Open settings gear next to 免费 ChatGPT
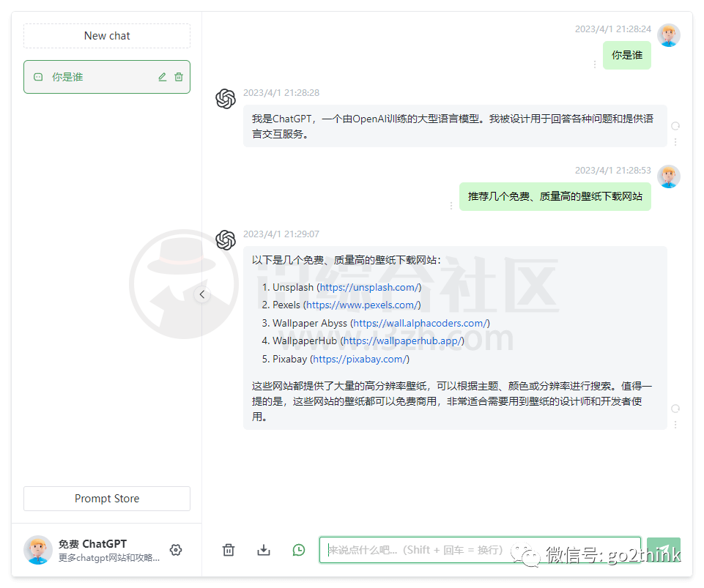The height and width of the screenshot is (588, 704). click(x=176, y=550)
